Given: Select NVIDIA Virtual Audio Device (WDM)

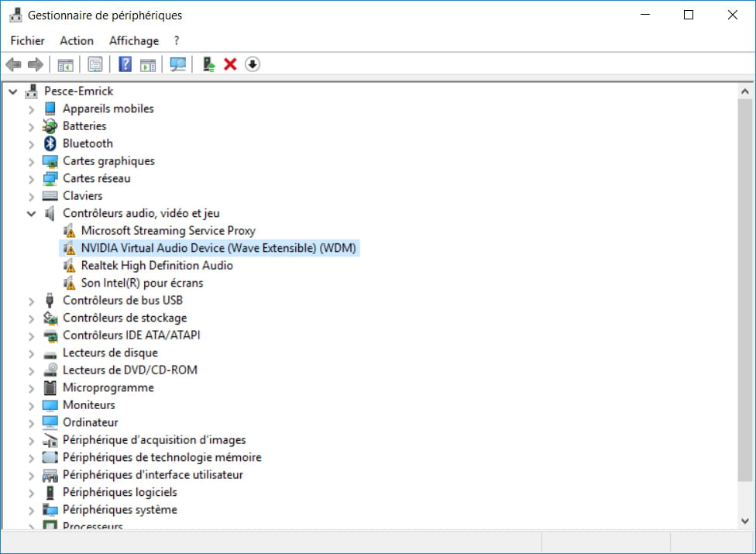Looking at the screenshot, I should coord(218,248).
